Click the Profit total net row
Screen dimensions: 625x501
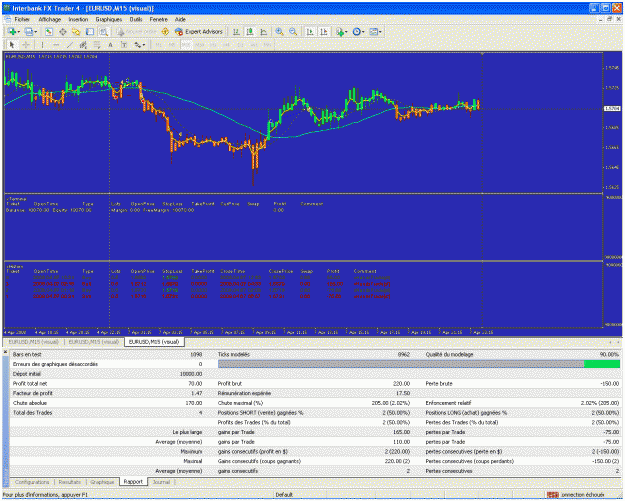click(107, 383)
